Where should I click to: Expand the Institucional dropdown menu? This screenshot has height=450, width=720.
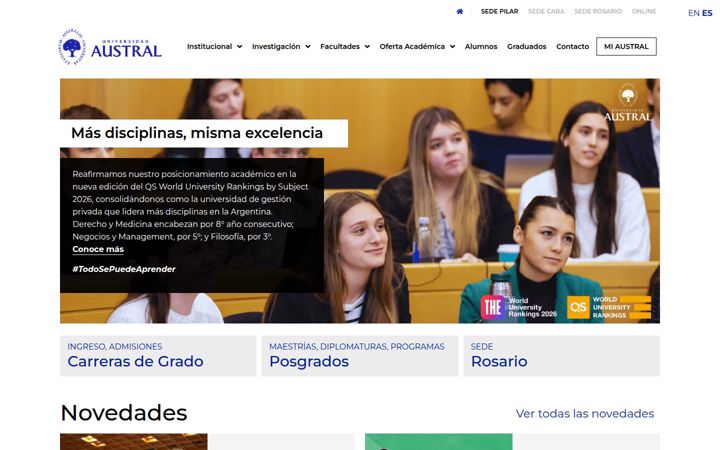(214, 46)
